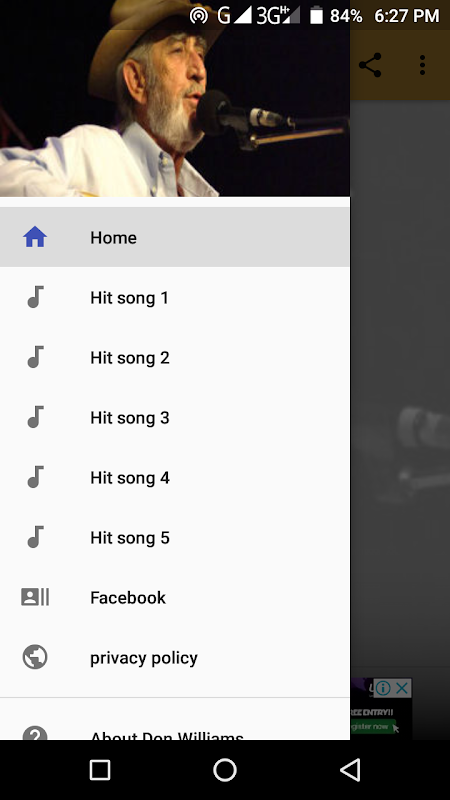Open the three-dot overflow menu
This screenshot has height=800, width=450.
(422, 65)
